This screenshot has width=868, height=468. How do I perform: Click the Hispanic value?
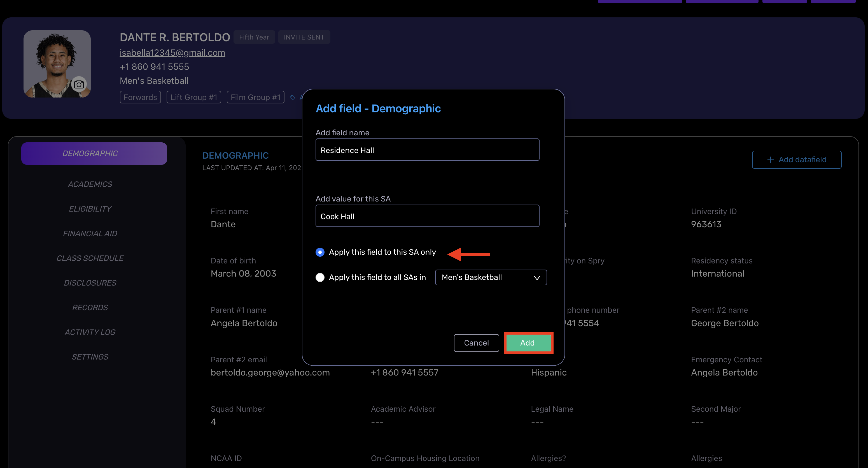[549, 373]
